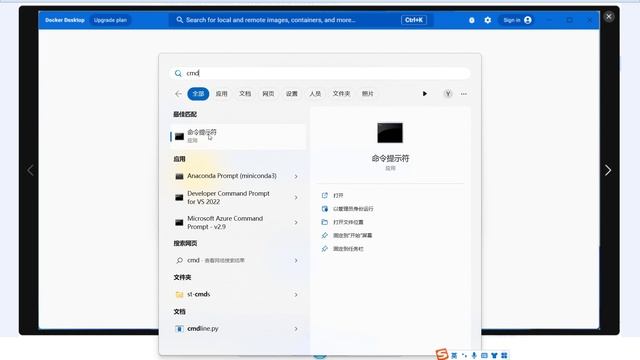Expand the Anaconda Prompt result chevron
This screenshot has width=640, height=360.
click(x=296, y=176)
